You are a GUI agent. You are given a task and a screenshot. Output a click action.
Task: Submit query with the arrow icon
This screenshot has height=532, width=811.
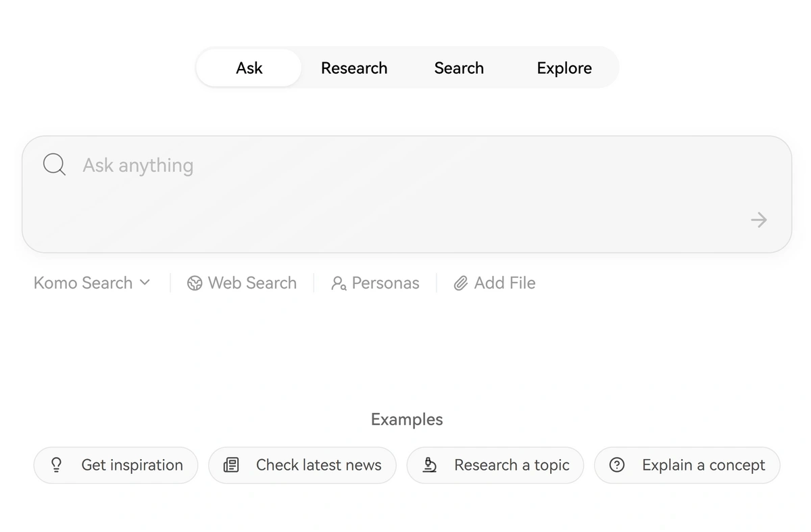[x=759, y=220]
